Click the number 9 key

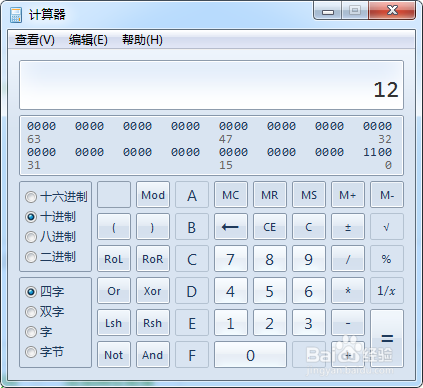(309, 259)
